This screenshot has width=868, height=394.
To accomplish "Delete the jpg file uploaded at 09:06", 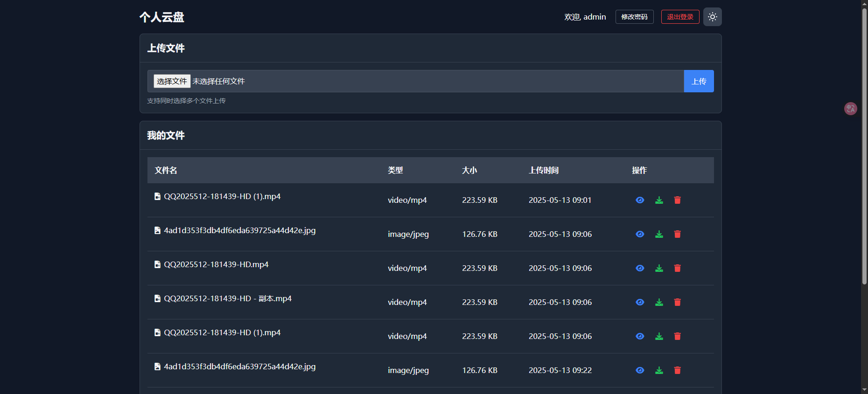I will (x=677, y=234).
